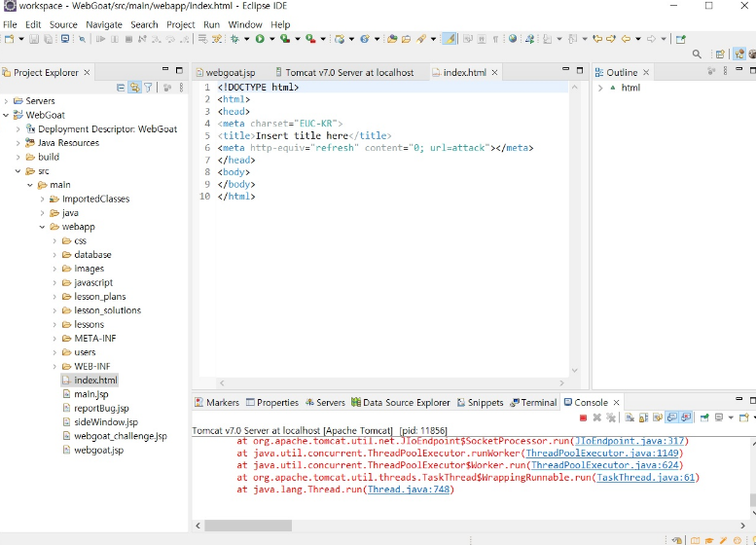Screen dimensions: 756x545
Task: Expand Java Resources tree node
Action: [x=18, y=143]
